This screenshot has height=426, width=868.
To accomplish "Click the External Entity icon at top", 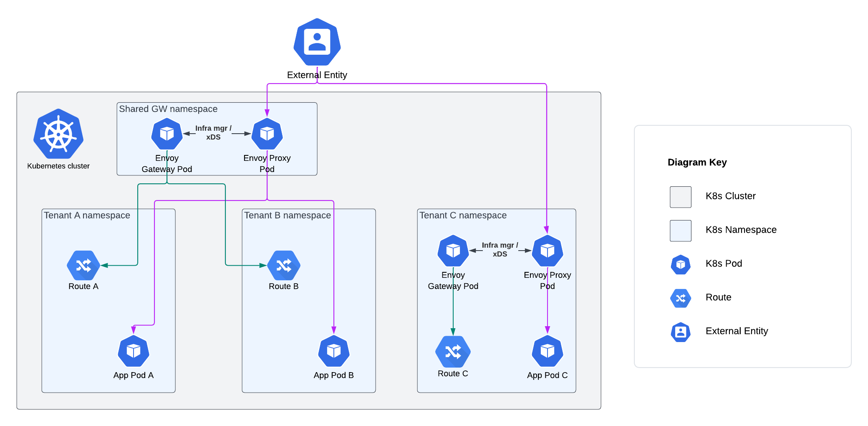I will click(x=317, y=42).
